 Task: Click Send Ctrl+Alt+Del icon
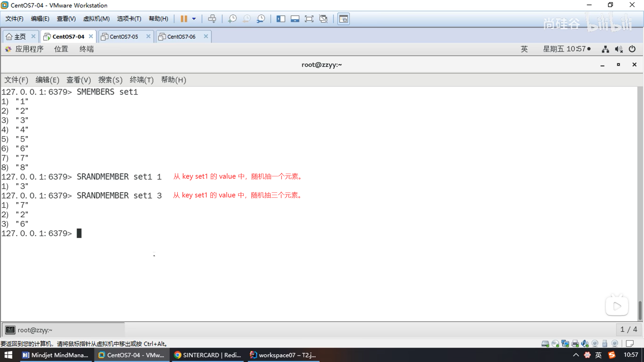tap(212, 19)
